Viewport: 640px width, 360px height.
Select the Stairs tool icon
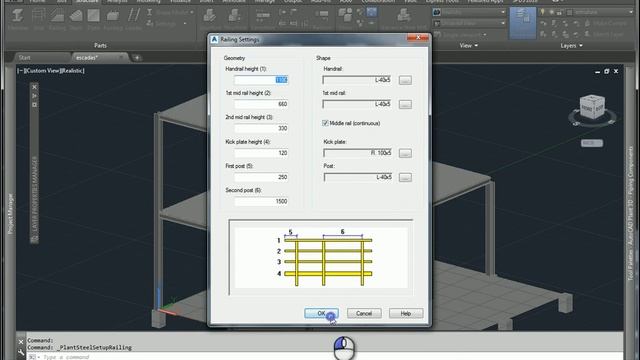tap(76, 19)
